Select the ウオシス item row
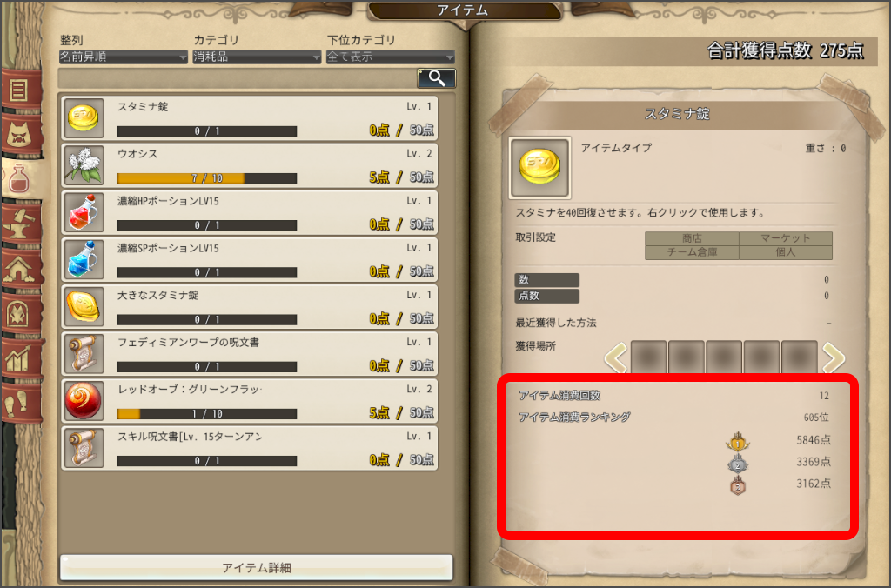 click(x=250, y=165)
